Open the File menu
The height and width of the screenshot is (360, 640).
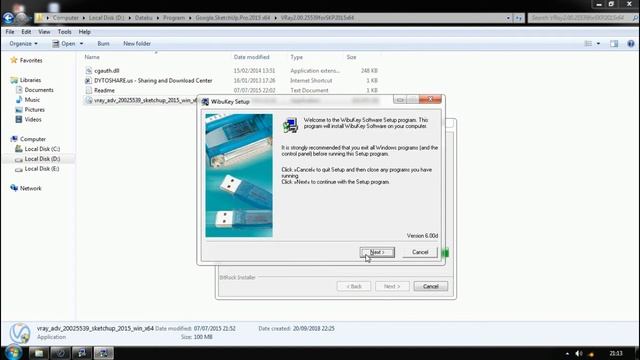pyautogui.click(x=10, y=32)
